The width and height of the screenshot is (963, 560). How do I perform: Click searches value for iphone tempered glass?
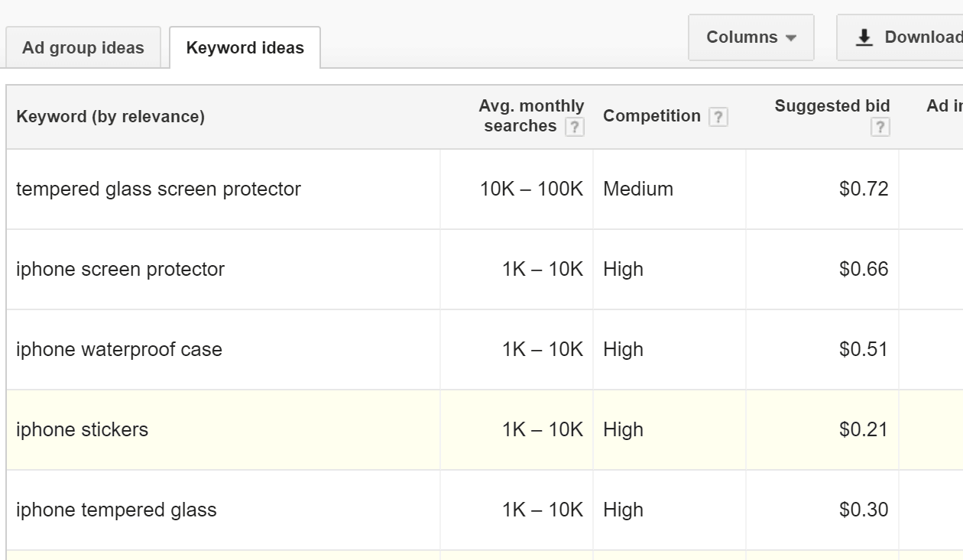[x=543, y=510]
